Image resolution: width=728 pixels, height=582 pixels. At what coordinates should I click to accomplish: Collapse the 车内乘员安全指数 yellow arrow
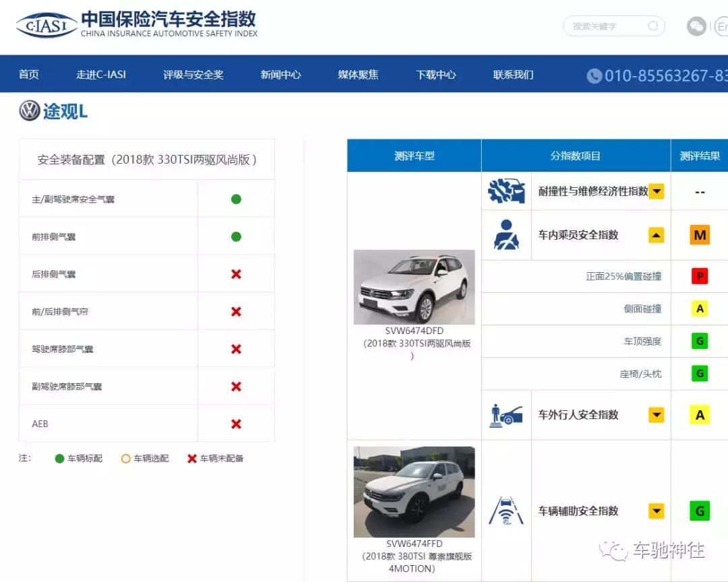tap(656, 234)
